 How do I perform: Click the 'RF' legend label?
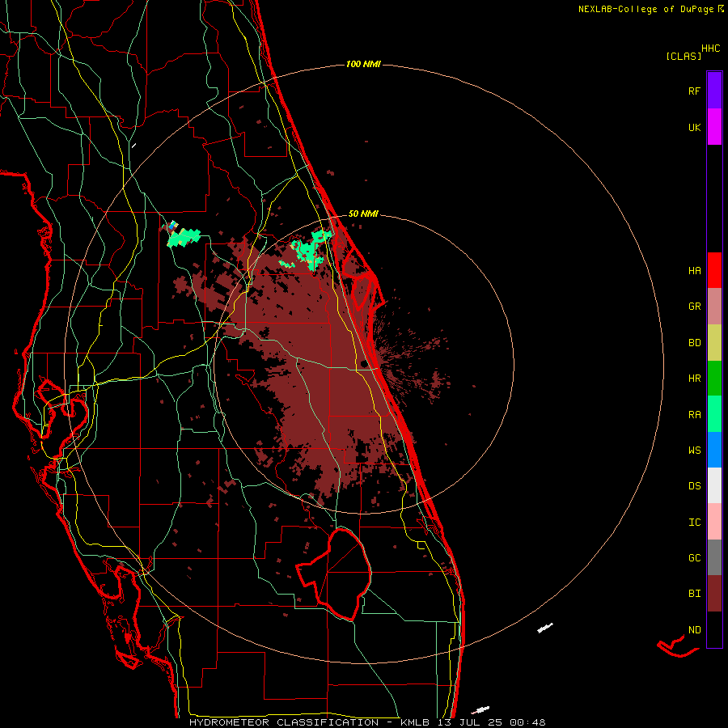coord(694,91)
